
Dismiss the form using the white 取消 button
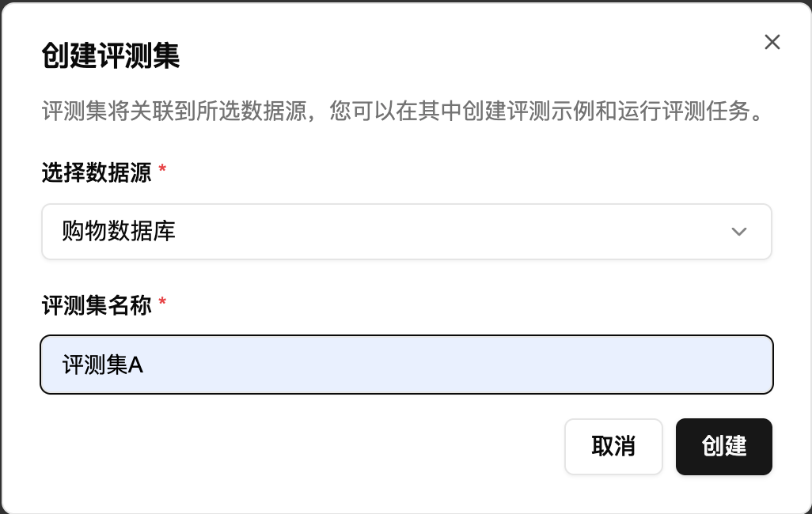(x=613, y=447)
